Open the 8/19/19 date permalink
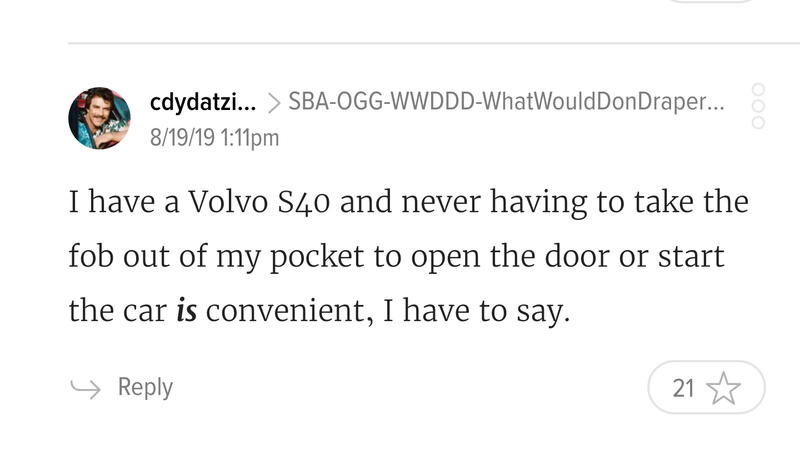Screen dimensions: 800x450 point(182,138)
